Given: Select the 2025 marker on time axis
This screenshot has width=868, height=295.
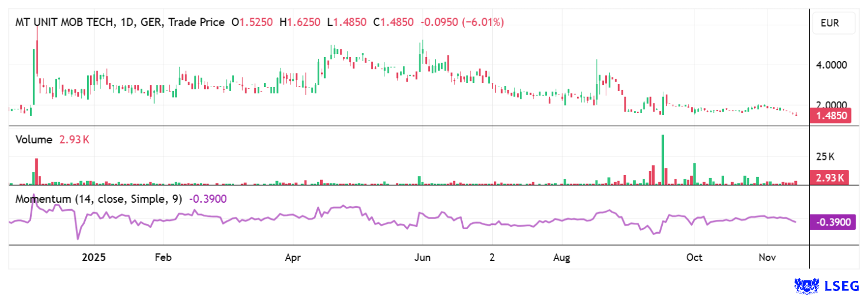Looking at the screenshot, I should pos(94,258).
